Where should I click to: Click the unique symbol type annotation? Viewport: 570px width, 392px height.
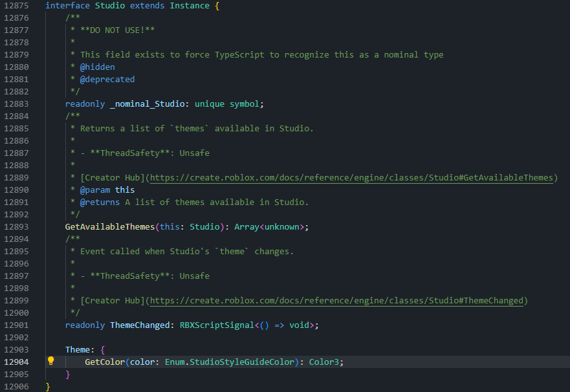[x=227, y=104]
